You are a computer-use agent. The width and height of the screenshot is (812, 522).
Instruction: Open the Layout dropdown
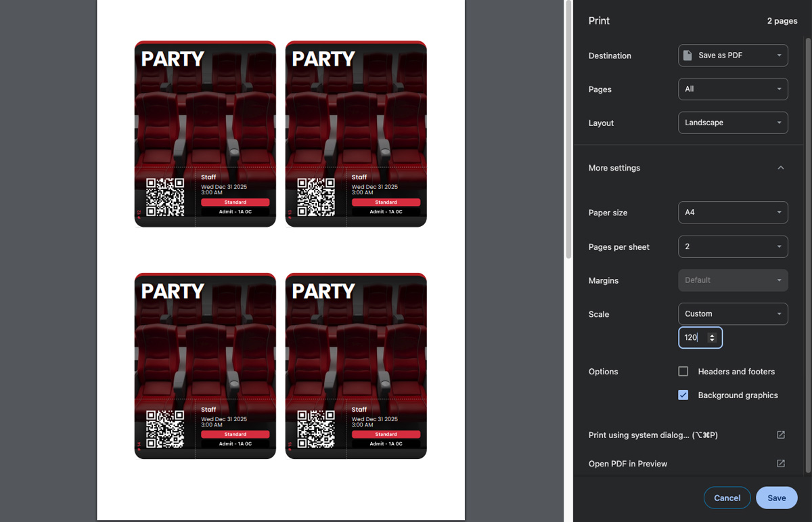coord(733,123)
